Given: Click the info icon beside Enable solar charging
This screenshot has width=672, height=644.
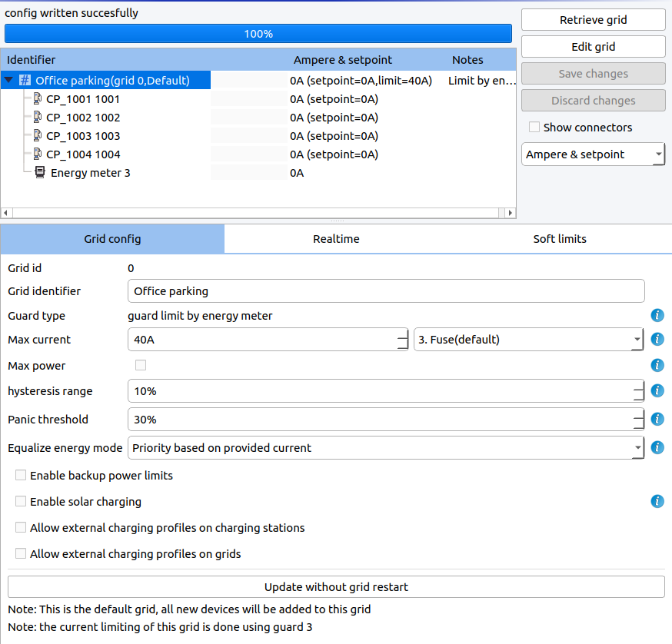Looking at the screenshot, I should pos(657,501).
